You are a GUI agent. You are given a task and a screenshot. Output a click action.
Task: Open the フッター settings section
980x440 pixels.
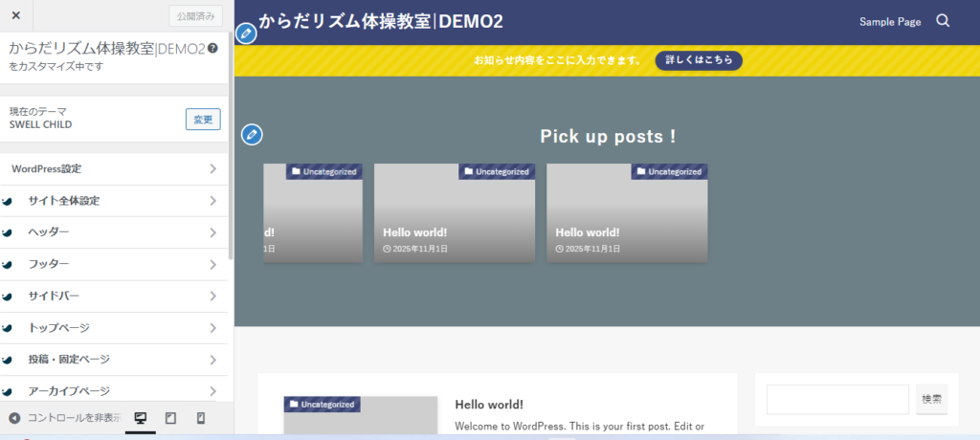click(x=114, y=264)
